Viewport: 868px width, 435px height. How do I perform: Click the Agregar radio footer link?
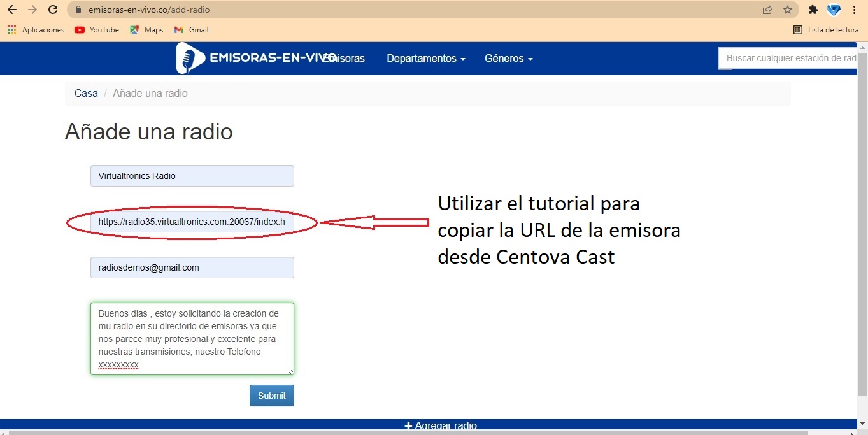tap(441, 425)
